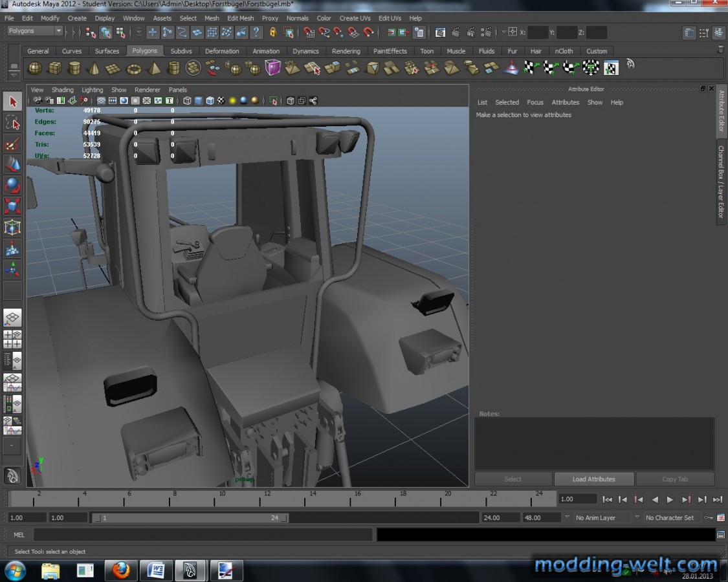Select the Paint Selection tool

[12, 144]
